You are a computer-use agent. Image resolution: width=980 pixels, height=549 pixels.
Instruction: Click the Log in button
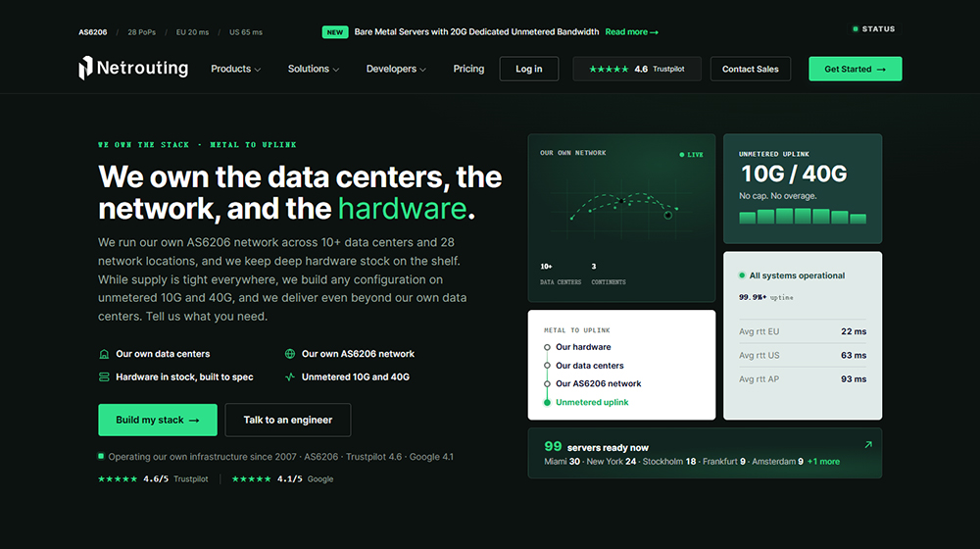coord(529,69)
